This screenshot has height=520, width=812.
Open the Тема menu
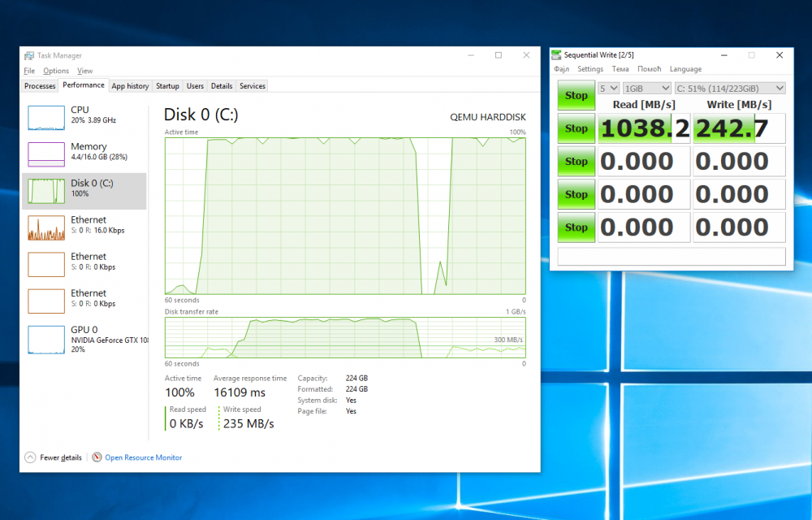click(x=620, y=69)
